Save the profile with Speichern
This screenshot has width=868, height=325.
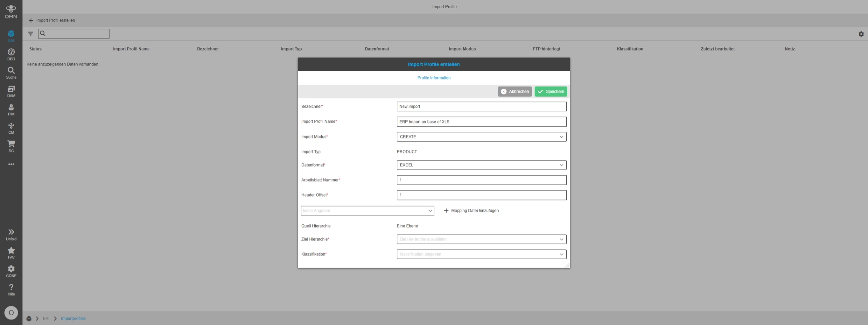[551, 92]
